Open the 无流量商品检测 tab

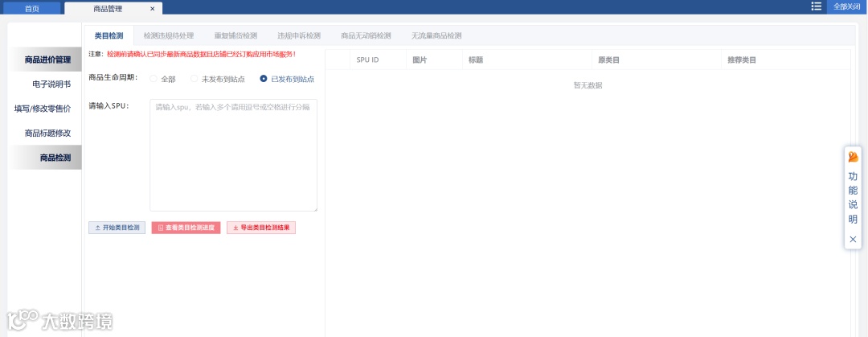click(x=436, y=35)
